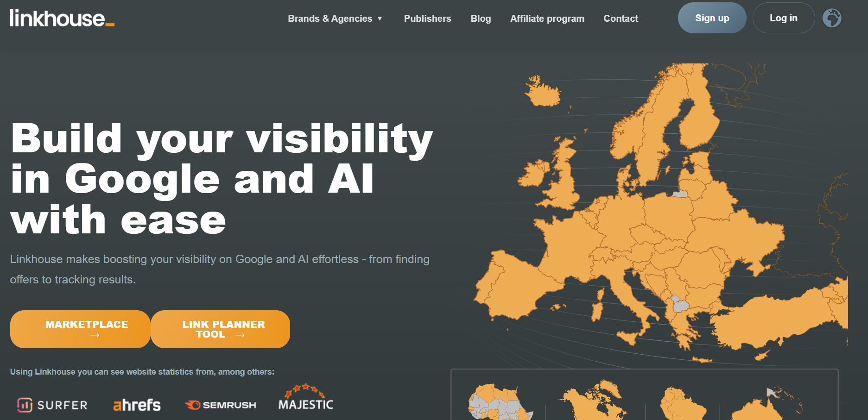
Task: Select the Africa map thumbnail
Action: (x=501, y=402)
